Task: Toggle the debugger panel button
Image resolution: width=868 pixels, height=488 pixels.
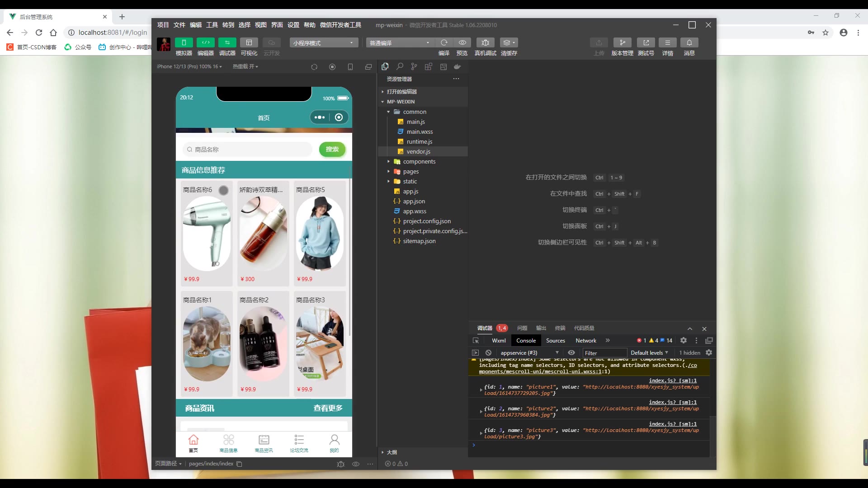Action: 227,42
